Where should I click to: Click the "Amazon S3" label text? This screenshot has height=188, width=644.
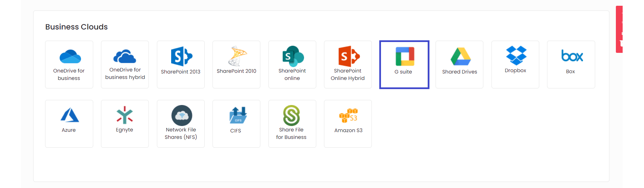pos(348,130)
